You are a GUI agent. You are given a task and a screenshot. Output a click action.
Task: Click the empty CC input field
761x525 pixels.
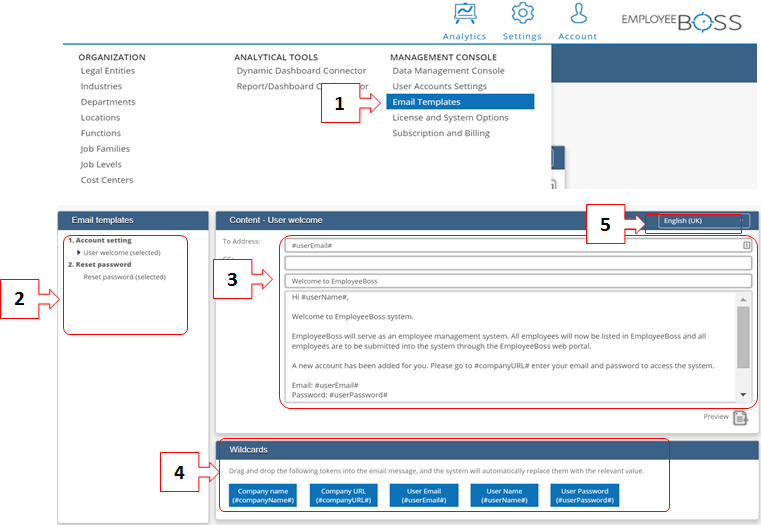coord(518,263)
